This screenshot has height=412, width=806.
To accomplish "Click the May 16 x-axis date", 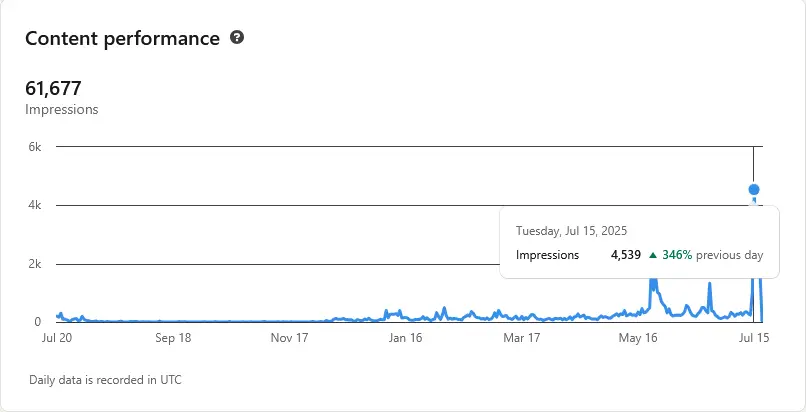I will tap(638, 338).
